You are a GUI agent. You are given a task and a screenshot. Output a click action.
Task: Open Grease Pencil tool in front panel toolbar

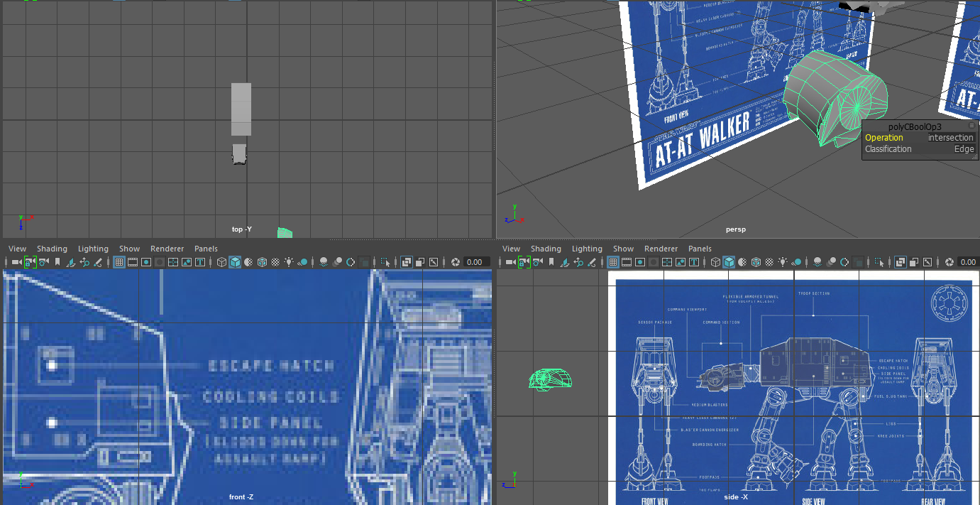tap(98, 262)
